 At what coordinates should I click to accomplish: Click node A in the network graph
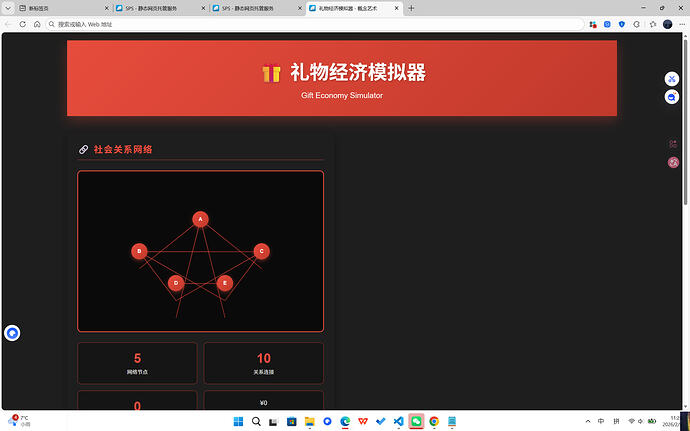click(200, 219)
